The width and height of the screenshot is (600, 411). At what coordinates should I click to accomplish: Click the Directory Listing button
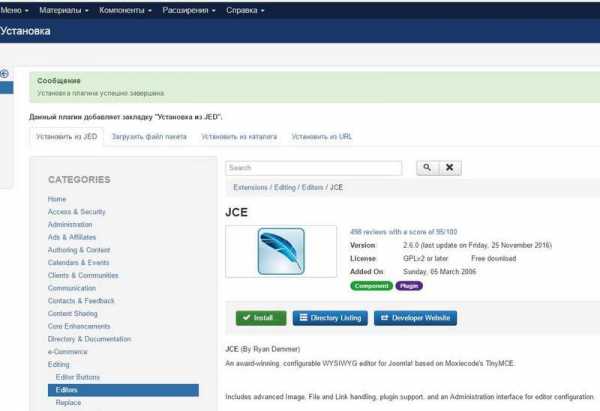click(330, 318)
